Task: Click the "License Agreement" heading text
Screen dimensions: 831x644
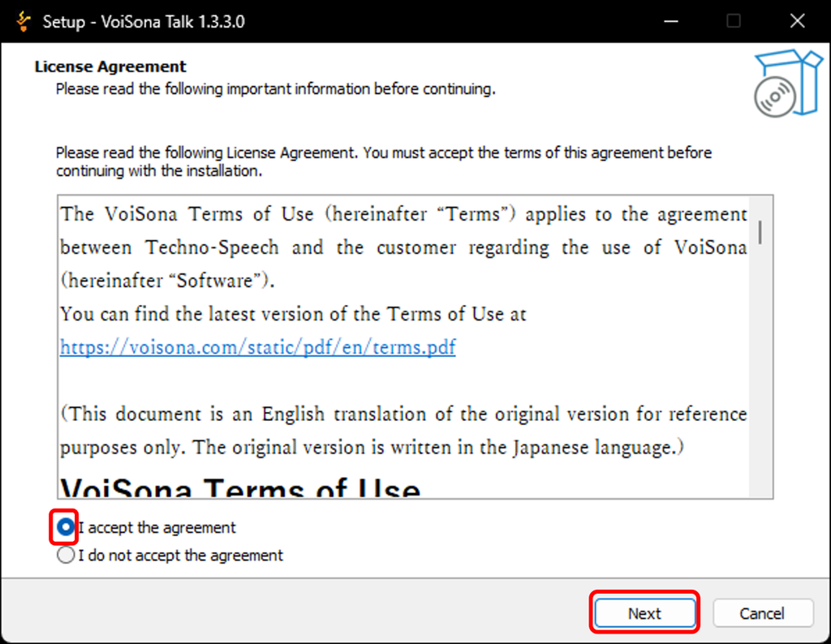Action: coord(110,67)
